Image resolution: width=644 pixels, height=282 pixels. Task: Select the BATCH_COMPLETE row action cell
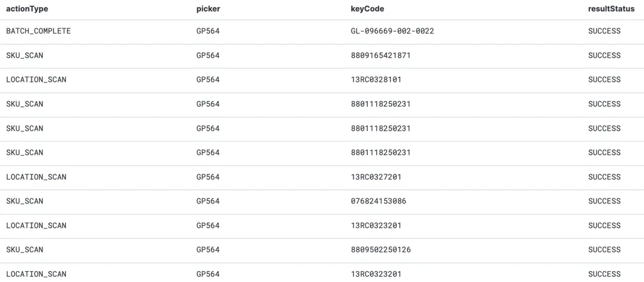point(38,31)
